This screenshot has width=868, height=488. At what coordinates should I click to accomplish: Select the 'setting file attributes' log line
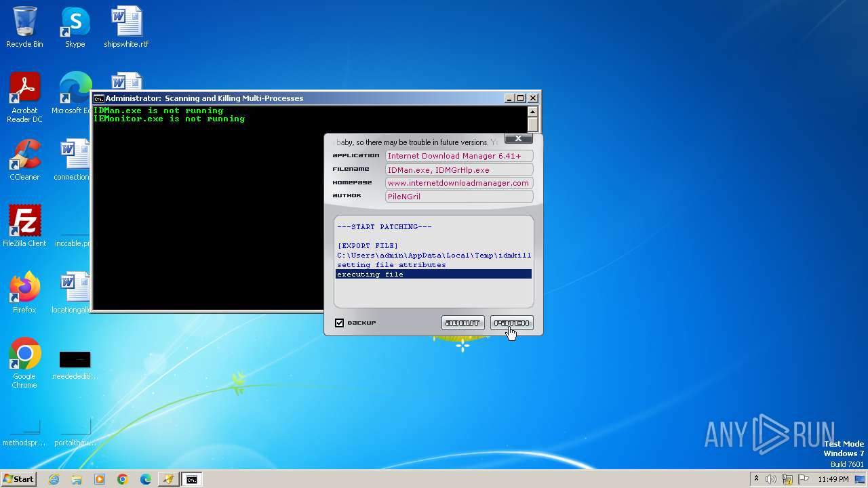point(433,265)
